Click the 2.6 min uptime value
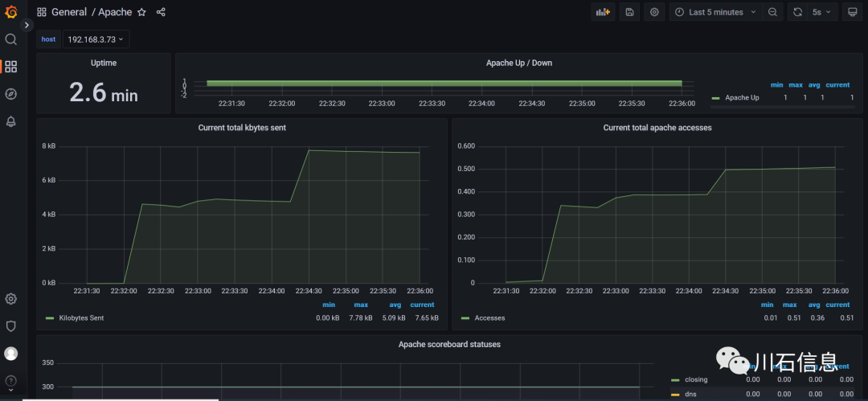 tap(104, 92)
